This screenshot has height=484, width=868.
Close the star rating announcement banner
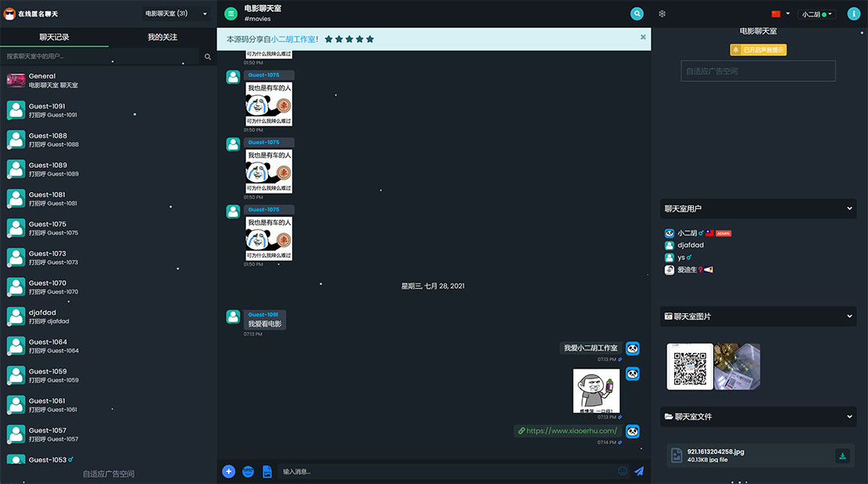pyautogui.click(x=643, y=37)
